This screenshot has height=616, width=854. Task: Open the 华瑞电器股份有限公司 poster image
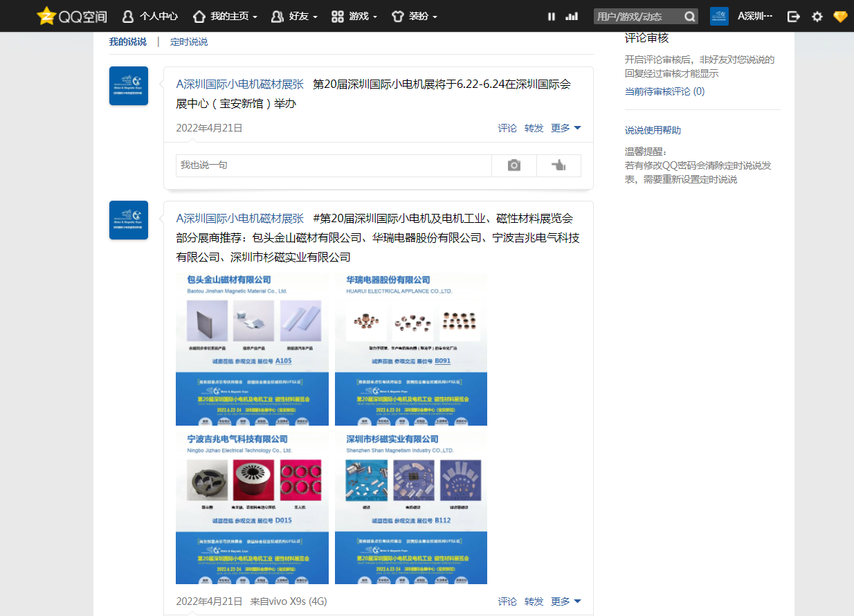tap(411, 349)
